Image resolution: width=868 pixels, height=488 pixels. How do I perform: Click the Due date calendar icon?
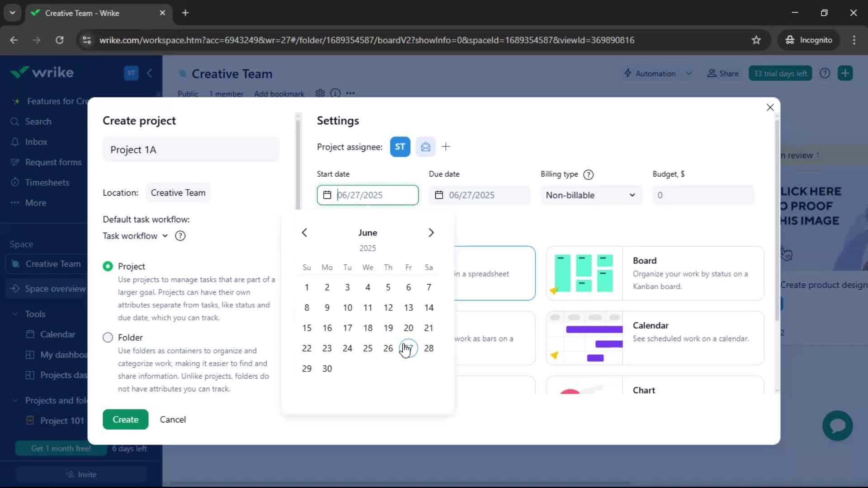pyautogui.click(x=439, y=195)
